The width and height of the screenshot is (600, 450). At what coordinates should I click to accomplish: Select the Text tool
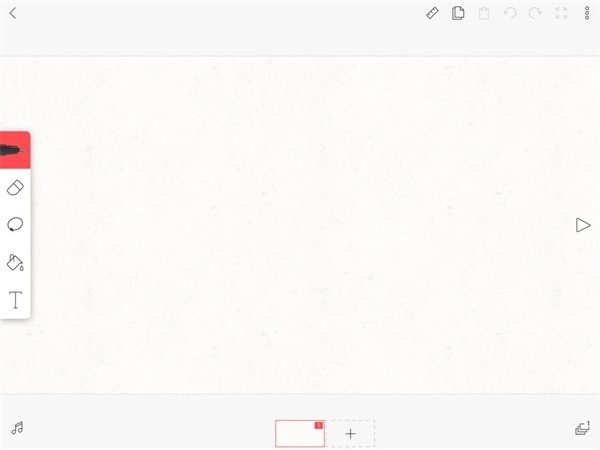[x=15, y=300]
